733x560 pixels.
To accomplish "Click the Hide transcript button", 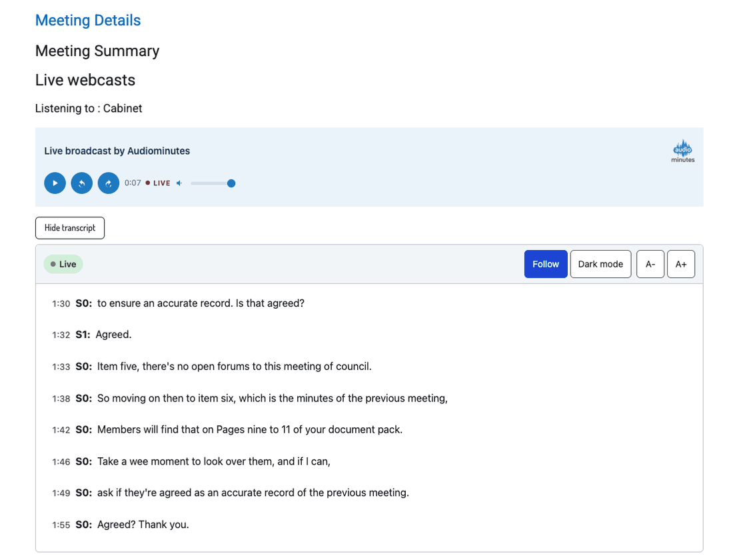I will [70, 228].
